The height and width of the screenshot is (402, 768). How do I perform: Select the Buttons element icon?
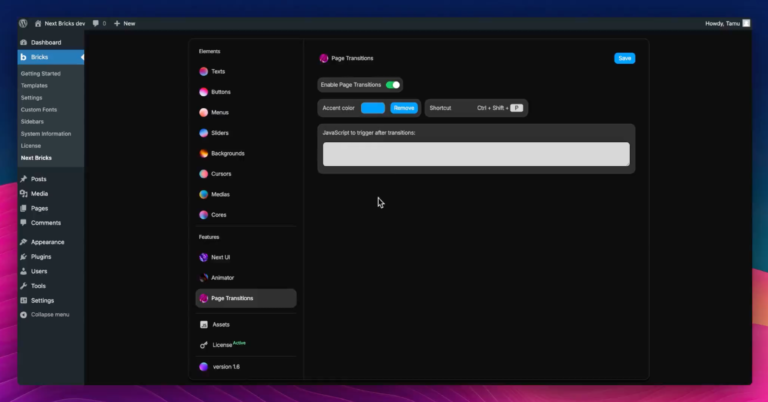tap(203, 92)
